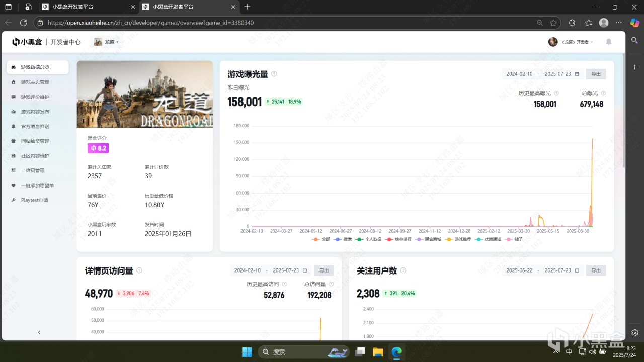Toggle the 全部 series in chart legend
The height and width of the screenshot is (362, 644).
pos(320,239)
